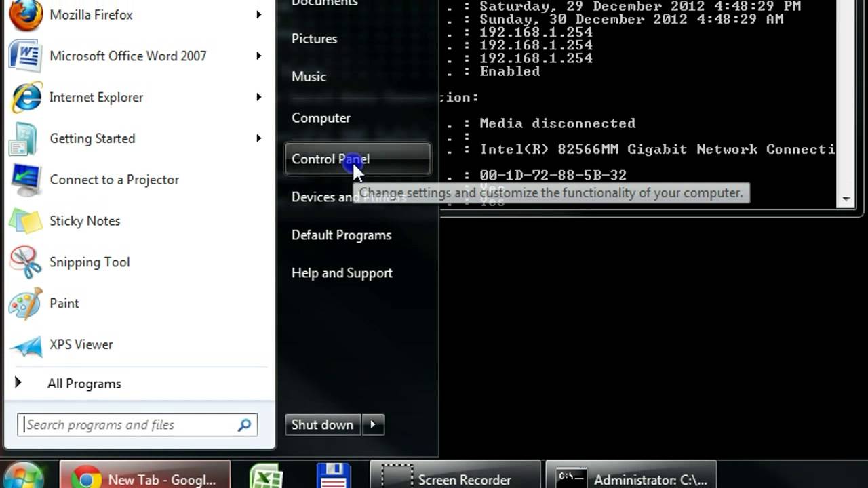The width and height of the screenshot is (868, 488).
Task: Click command prompt scrollbar down arrow
Action: tap(846, 199)
